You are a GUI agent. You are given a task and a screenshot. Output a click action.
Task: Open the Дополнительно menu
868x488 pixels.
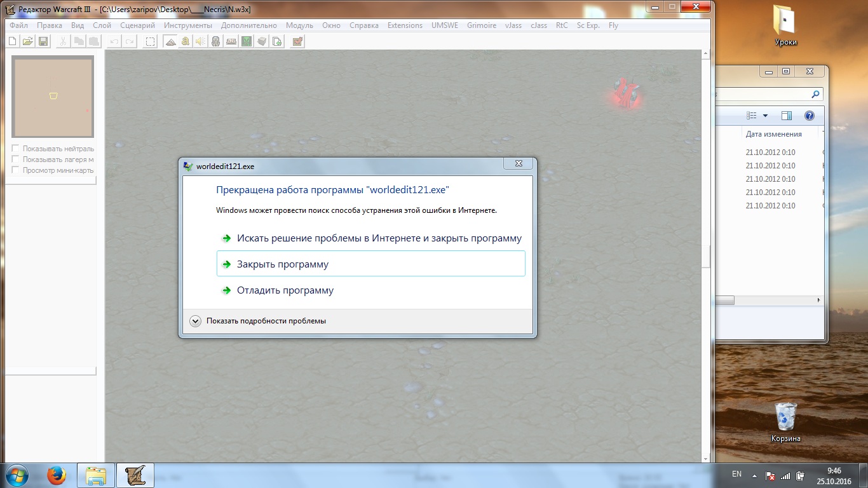[x=249, y=25]
